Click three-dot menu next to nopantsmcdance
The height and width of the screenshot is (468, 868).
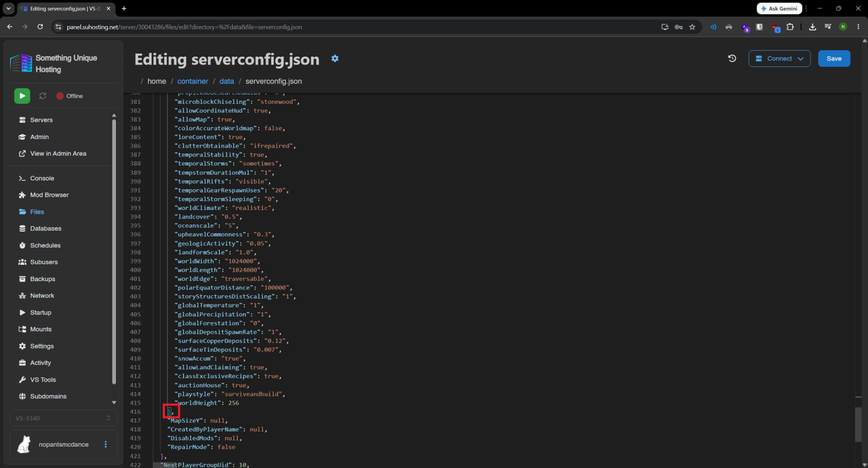click(x=106, y=444)
